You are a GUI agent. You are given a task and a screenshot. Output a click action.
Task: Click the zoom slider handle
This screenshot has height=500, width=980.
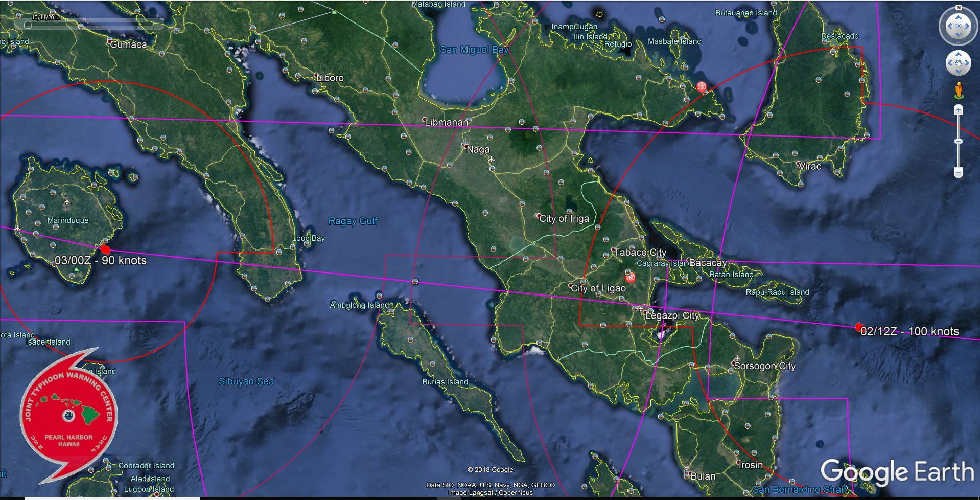pyautogui.click(x=959, y=141)
